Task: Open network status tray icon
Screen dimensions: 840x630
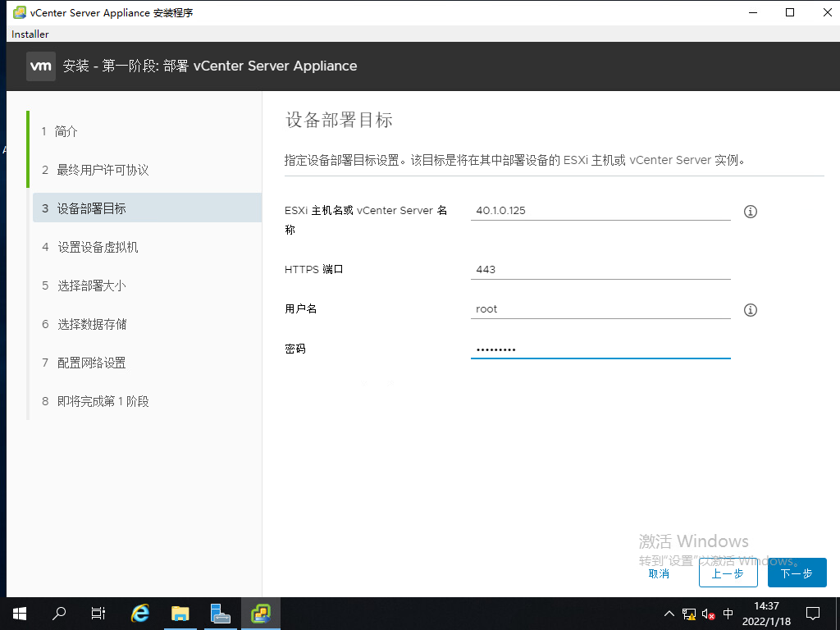Action: click(689, 614)
